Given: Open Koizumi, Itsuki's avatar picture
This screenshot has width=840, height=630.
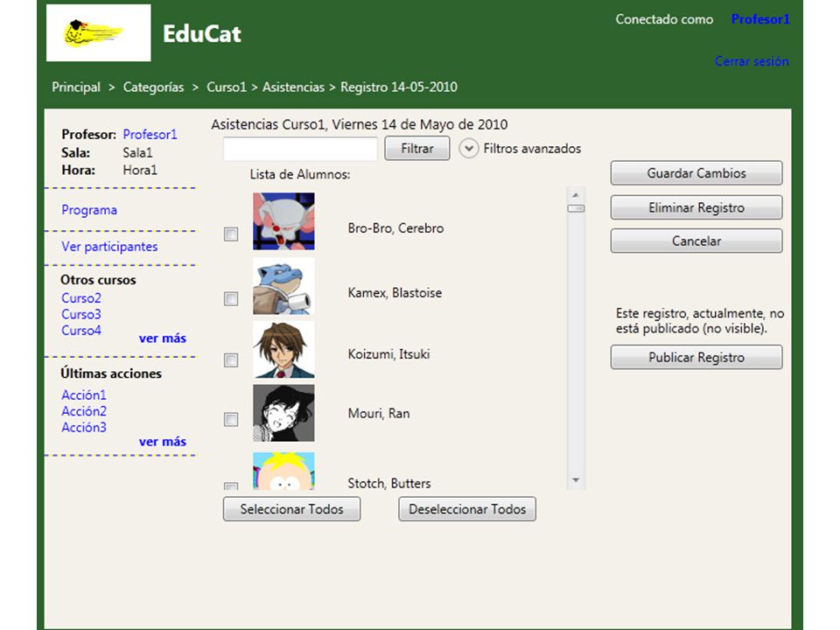Looking at the screenshot, I should (283, 349).
